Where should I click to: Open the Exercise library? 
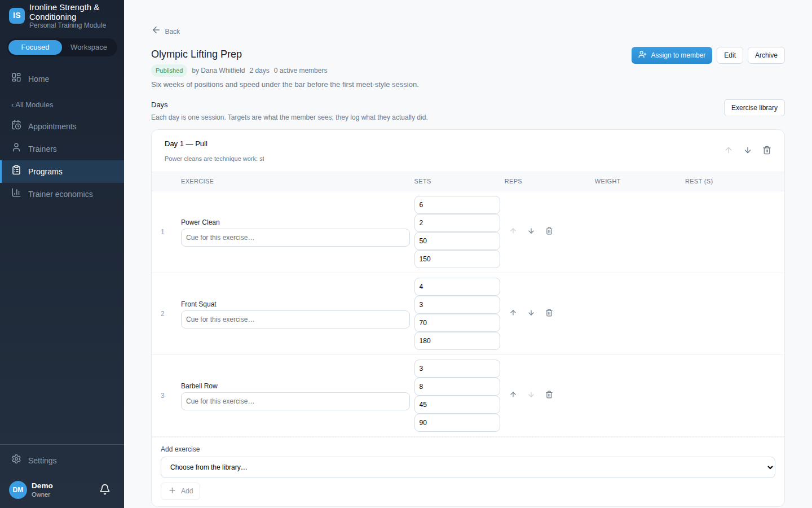click(x=754, y=108)
